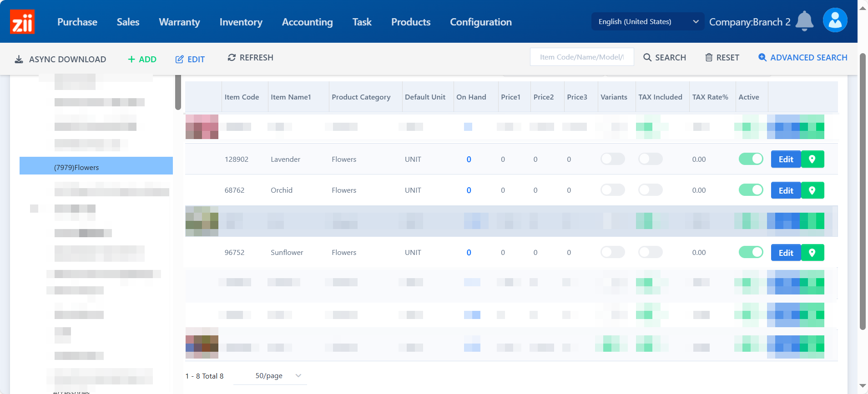
Task: Open the Accounting menu
Action: [x=307, y=22]
